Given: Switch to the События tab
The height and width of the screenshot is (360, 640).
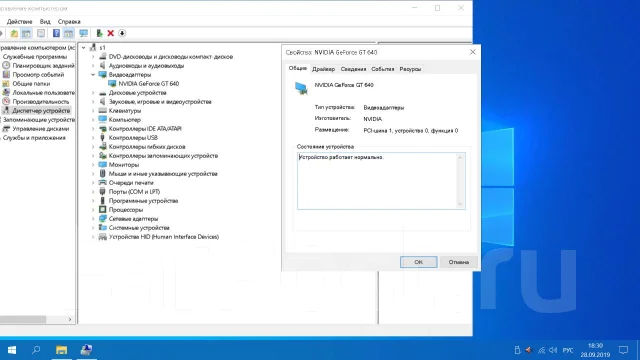Looking at the screenshot, I should point(382,69).
